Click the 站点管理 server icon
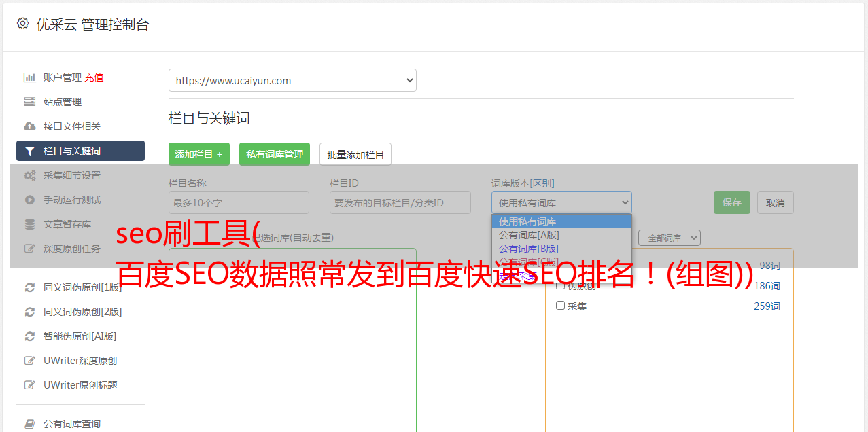Image resolution: width=868 pixels, height=432 pixels. pos(29,102)
